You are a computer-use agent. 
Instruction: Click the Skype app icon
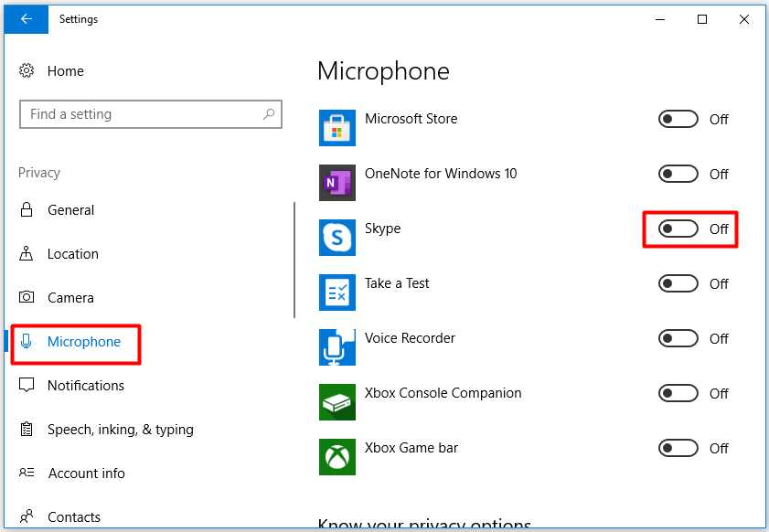(x=337, y=238)
